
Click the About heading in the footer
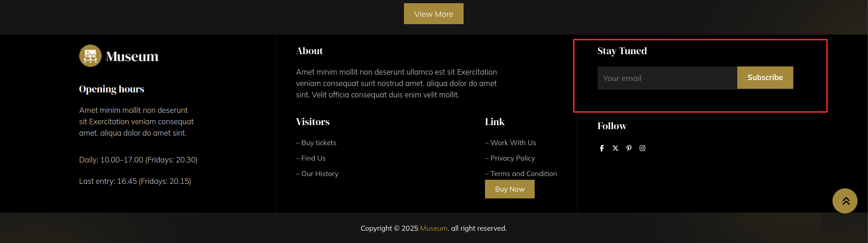(x=309, y=51)
